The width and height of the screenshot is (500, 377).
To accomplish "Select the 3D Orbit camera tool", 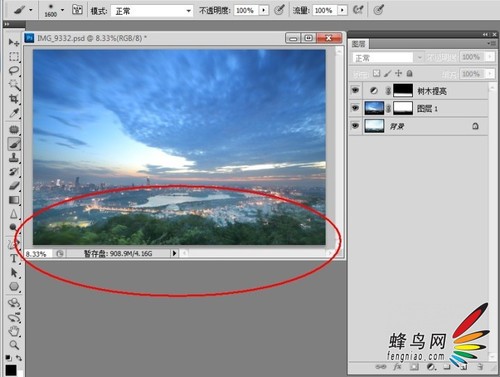I will click(14, 317).
